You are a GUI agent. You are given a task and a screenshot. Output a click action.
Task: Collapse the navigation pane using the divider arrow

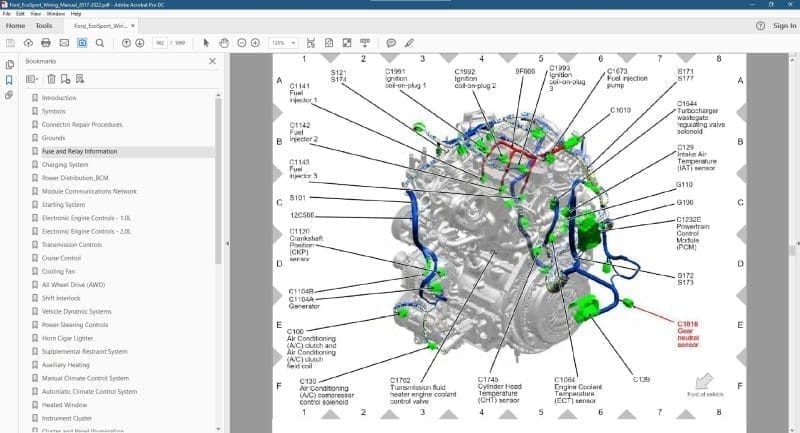pyautogui.click(x=227, y=243)
